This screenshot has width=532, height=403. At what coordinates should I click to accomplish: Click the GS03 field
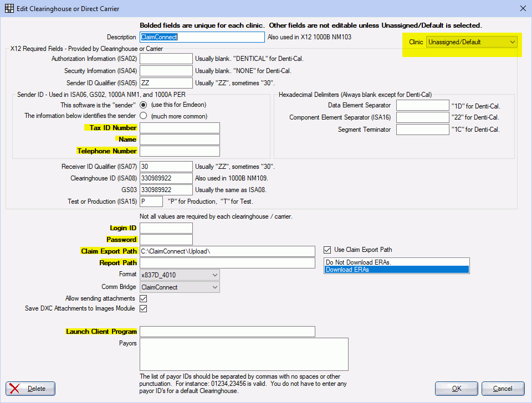(166, 190)
